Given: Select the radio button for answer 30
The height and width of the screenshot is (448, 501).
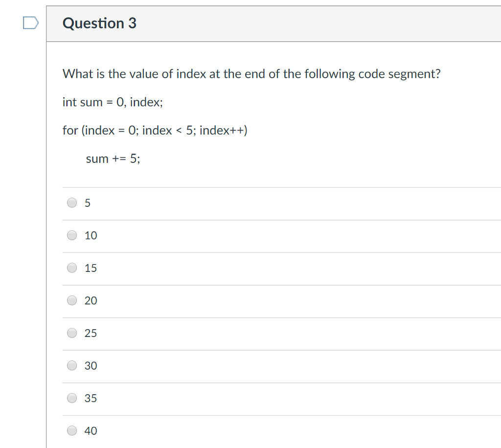Looking at the screenshot, I should 71,365.
